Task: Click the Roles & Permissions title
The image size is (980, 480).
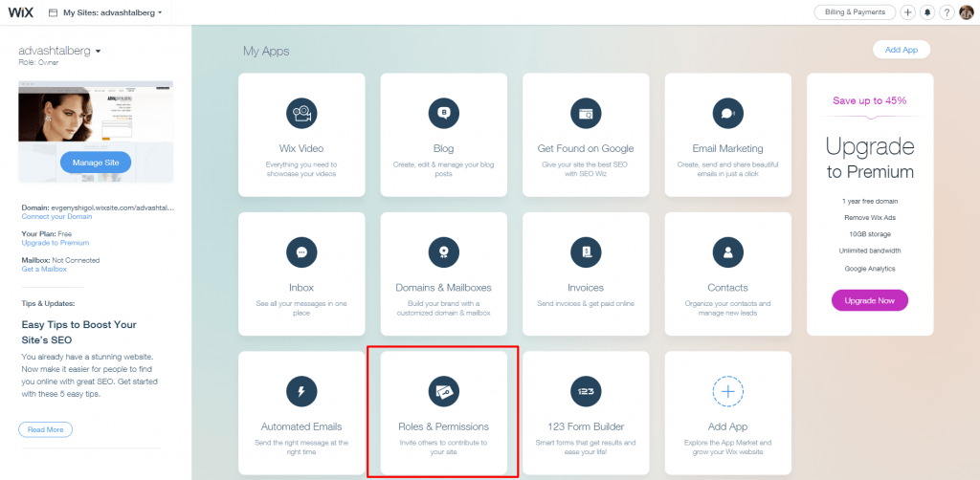Action: pyautogui.click(x=444, y=427)
